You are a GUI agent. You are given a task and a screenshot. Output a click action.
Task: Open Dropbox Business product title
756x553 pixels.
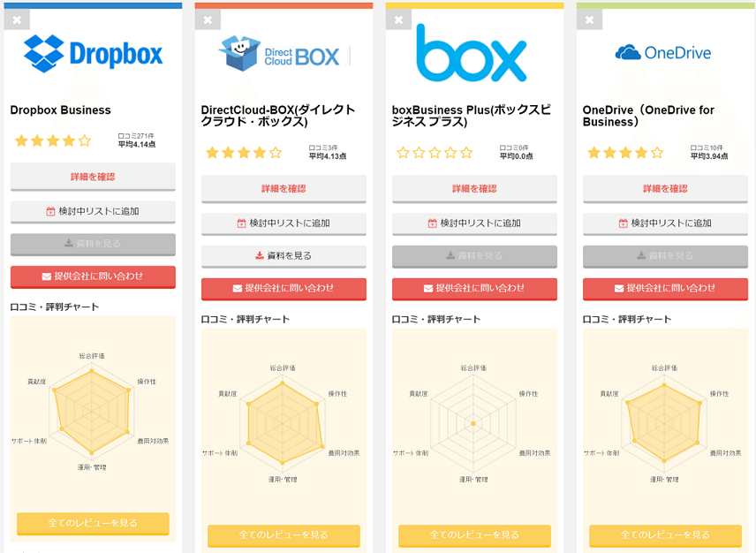click(61, 110)
